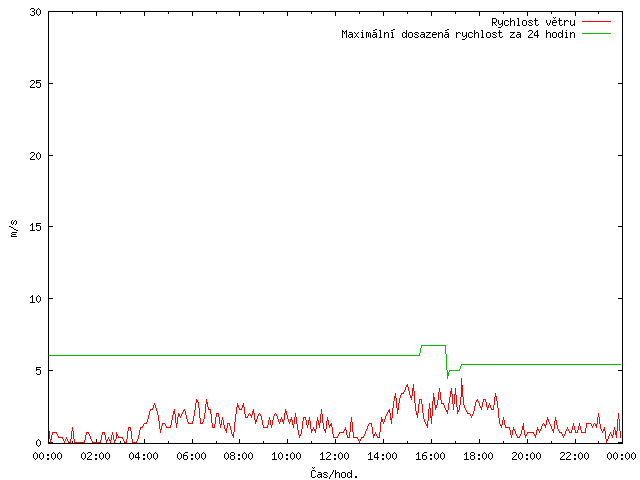Image resolution: width=640 pixels, height=480 pixels.
Task: Click the x-axis label 08:00
Action: (x=239, y=456)
